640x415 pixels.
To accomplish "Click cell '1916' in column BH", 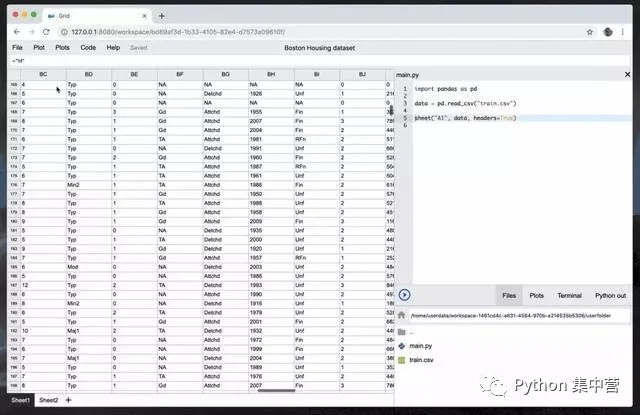I will coord(271,304).
